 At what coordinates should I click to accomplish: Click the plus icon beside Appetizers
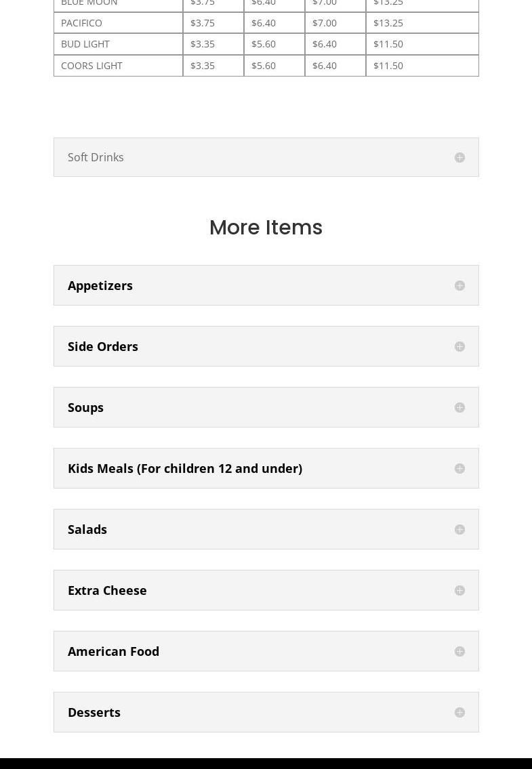pos(459,286)
